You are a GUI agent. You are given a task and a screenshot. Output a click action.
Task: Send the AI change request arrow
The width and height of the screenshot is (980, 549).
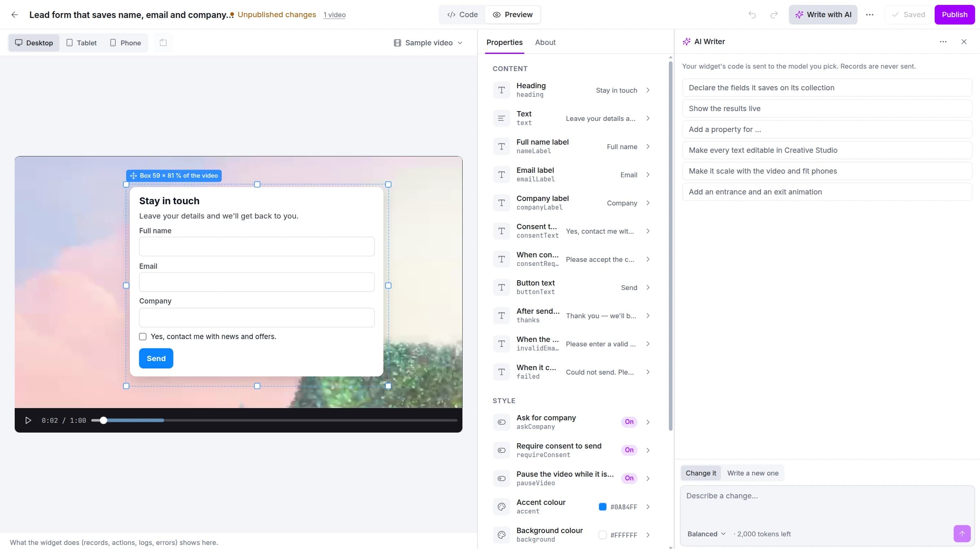click(962, 533)
